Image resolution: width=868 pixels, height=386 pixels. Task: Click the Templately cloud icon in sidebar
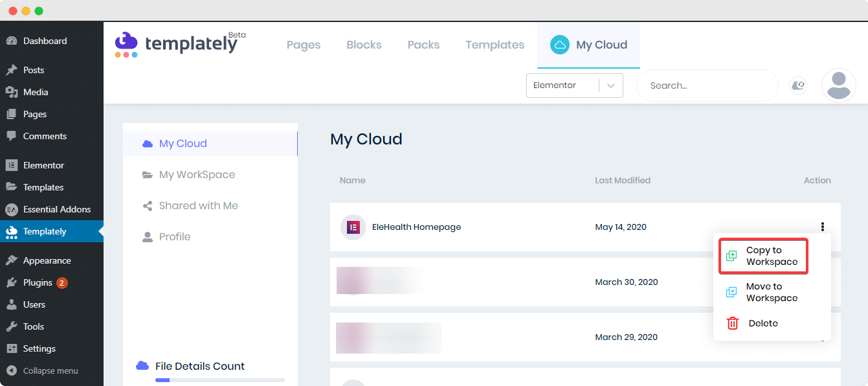click(12, 231)
